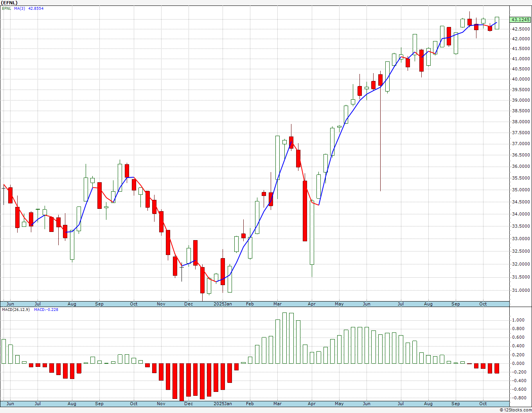532x413 pixels.
Task: Click the 42.0000 price axis label
Action: [522, 39]
